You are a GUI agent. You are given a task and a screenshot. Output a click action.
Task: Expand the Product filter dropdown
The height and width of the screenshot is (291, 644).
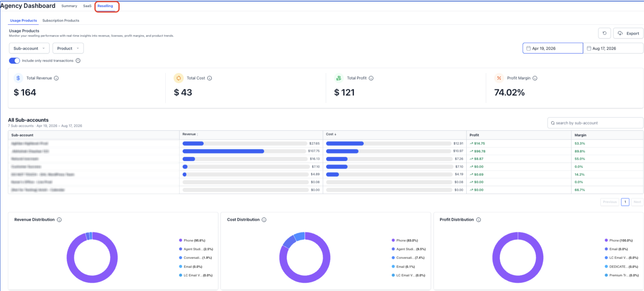point(68,48)
